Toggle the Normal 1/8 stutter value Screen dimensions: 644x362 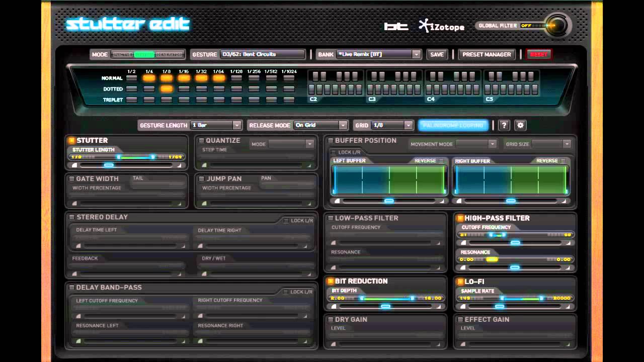click(x=167, y=78)
